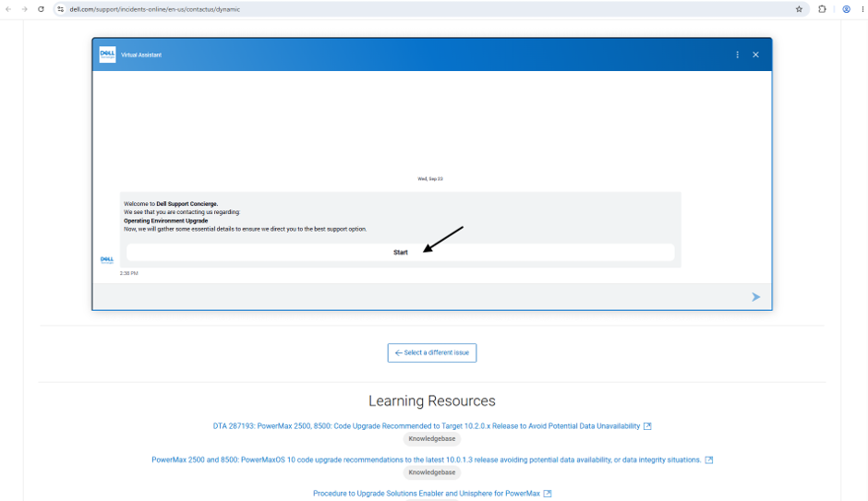Screen dimensions: 868x501
Task: Click the browser back arrow
Action: pos(8,9)
